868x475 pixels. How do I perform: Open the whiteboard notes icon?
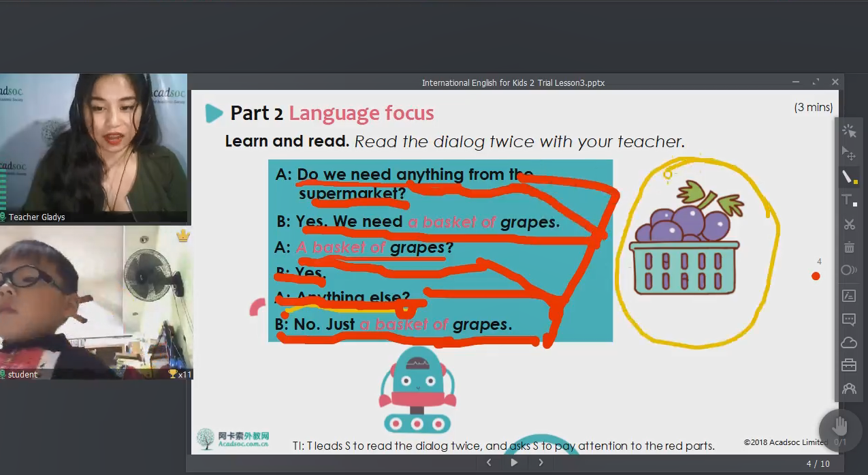pos(849,296)
